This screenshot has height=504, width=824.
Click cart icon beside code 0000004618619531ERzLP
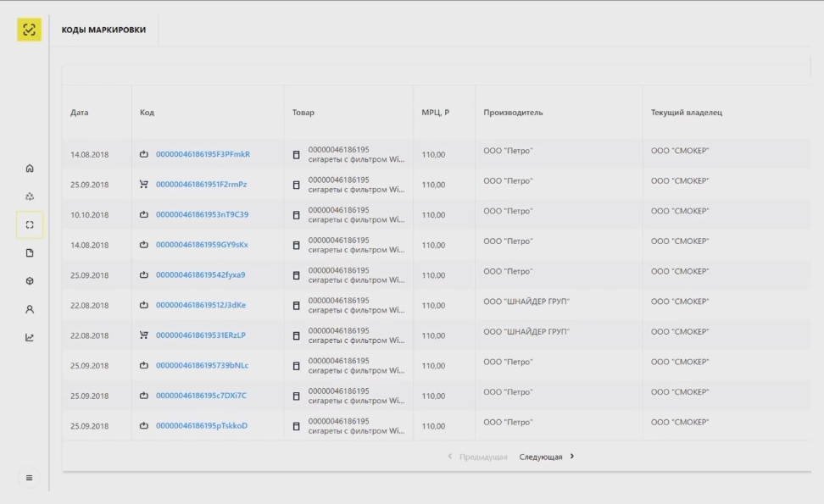[144, 335]
